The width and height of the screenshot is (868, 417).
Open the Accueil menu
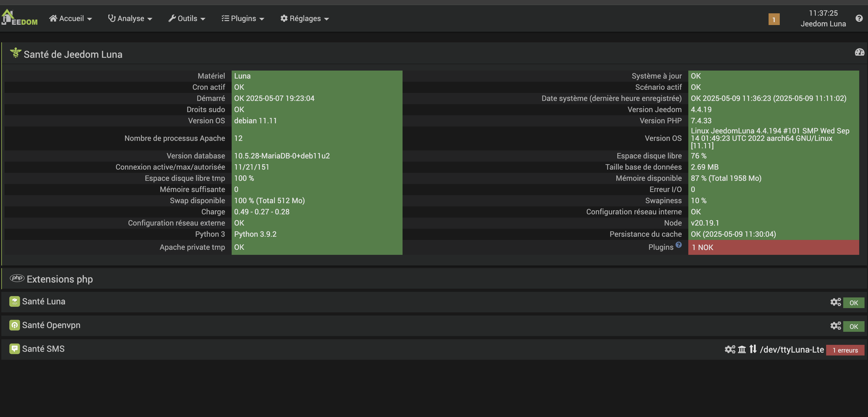tap(70, 19)
